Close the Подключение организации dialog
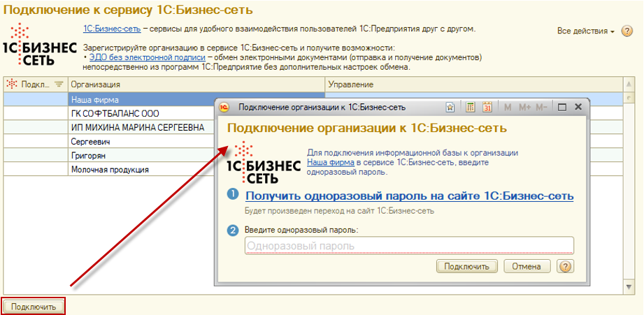Screen dimensions: 644x315 click(578, 108)
